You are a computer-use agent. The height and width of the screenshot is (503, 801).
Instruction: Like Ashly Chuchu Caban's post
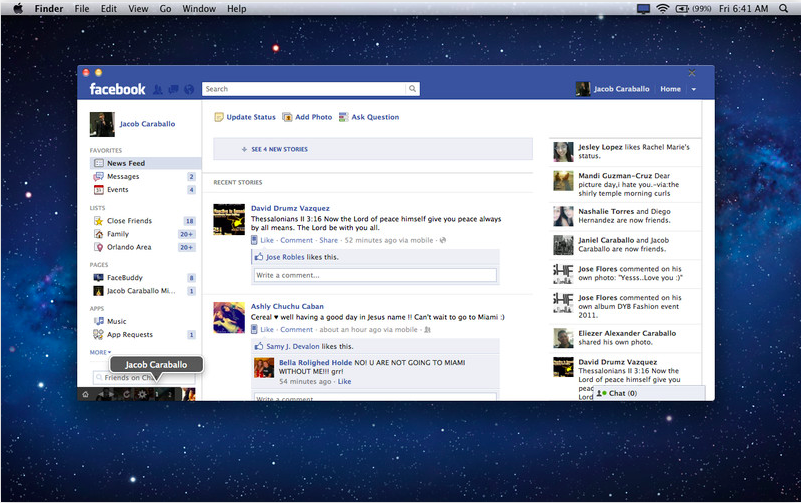coord(267,329)
